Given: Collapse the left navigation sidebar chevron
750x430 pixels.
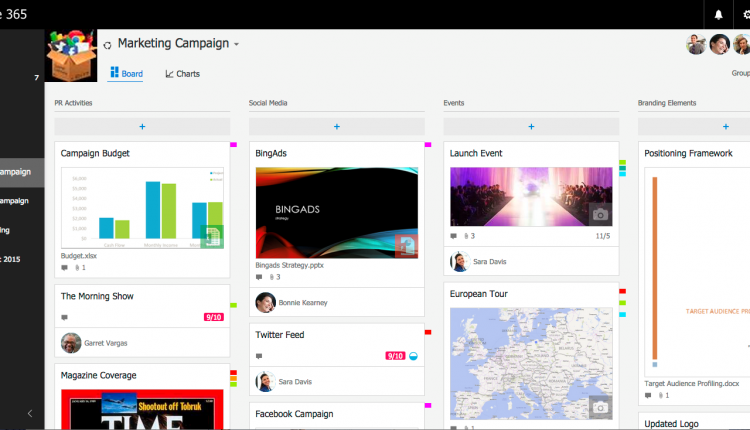Looking at the screenshot, I should tap(29, 413).
